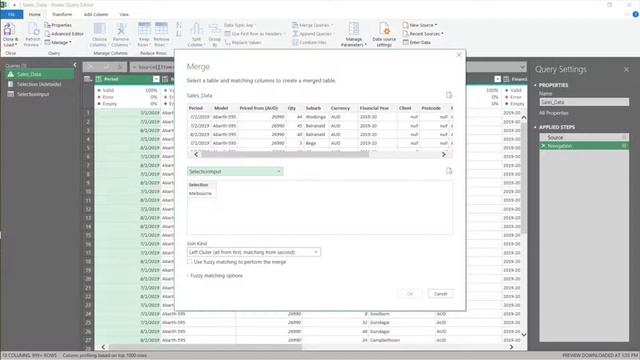Open the Merge Queries dropdown arrow
This screenshot has height=360, width=640.
(332, 25)
